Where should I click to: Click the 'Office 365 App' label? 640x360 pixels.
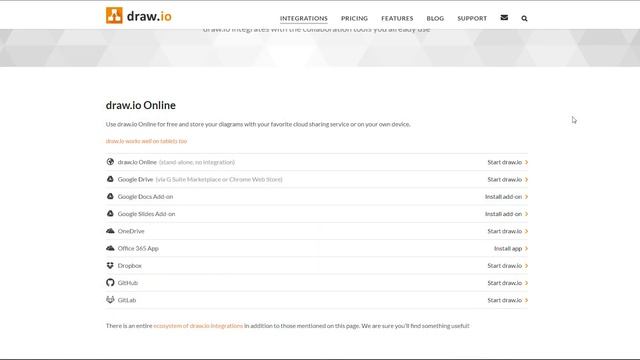138,248
